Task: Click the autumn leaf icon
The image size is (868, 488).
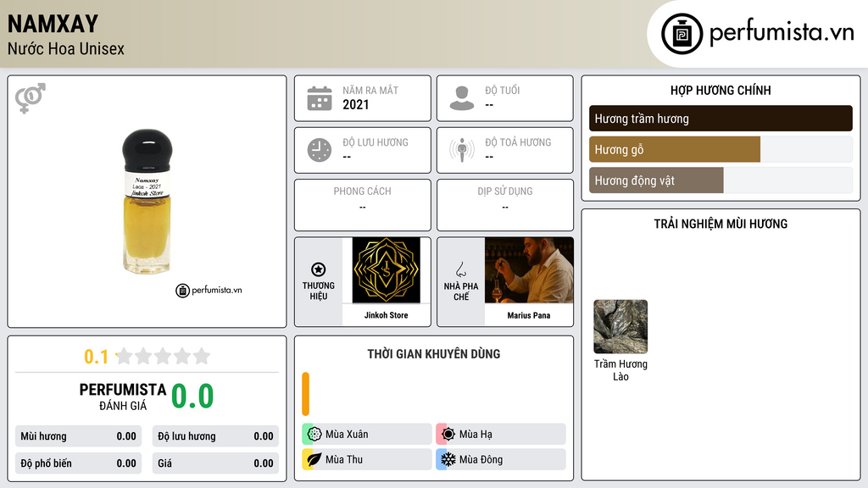Action: pyautogui.click(x=314, y=459)
